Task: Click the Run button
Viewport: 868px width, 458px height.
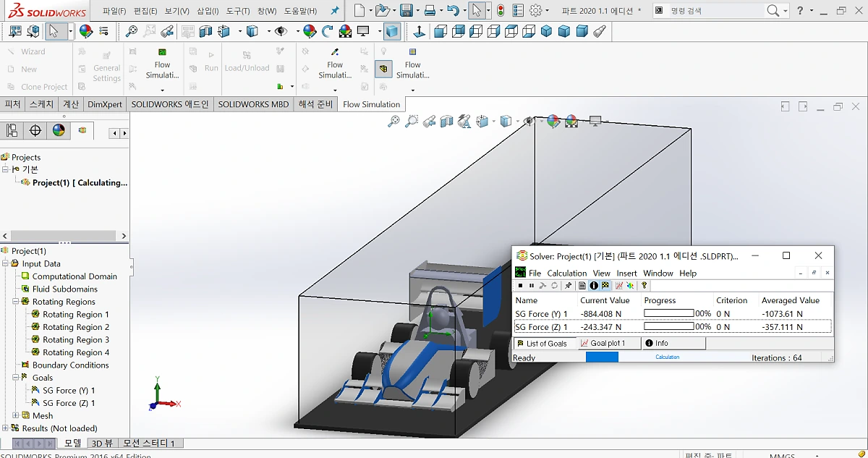Action: point(211,61)
